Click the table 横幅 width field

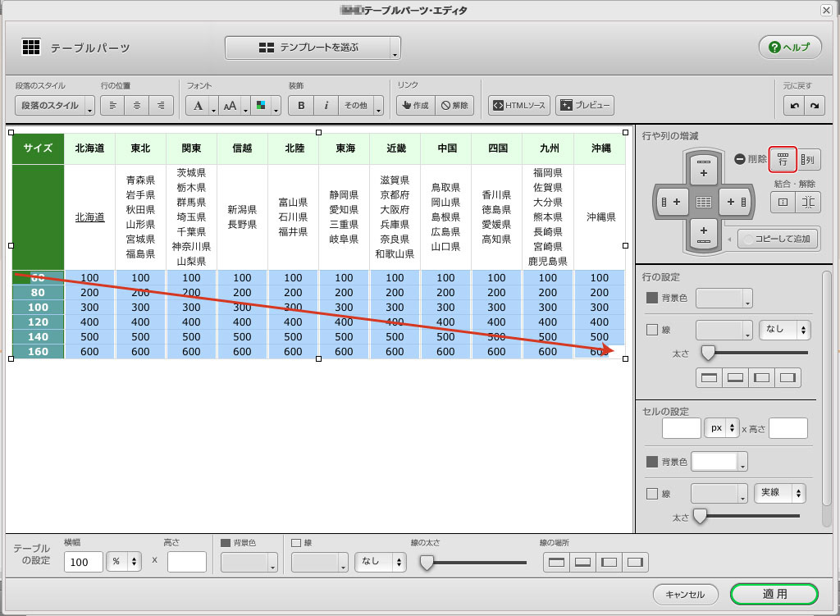pos(83,562)
